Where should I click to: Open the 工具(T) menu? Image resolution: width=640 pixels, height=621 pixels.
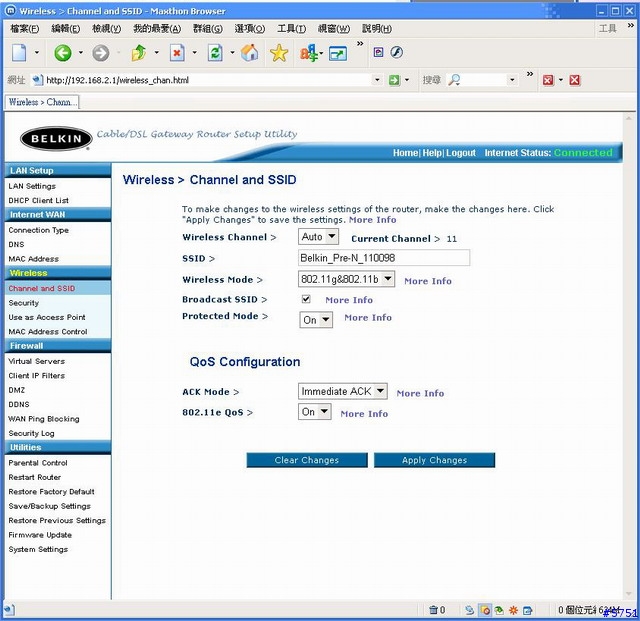point(291,29)
